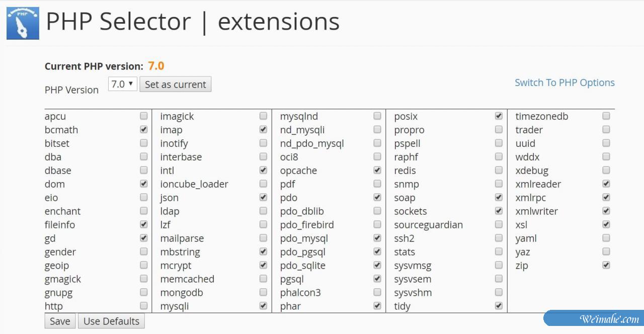Enable the xdebug extension checkbox
The height and width of the screenshot is (334, 644).
[606, 171]
